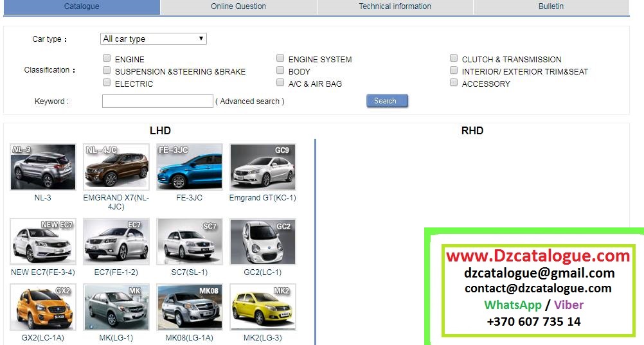Viewport: 644px width, 345px height.
Task: Pick the orange GX2 car image
Action: (x=42, y=307)
